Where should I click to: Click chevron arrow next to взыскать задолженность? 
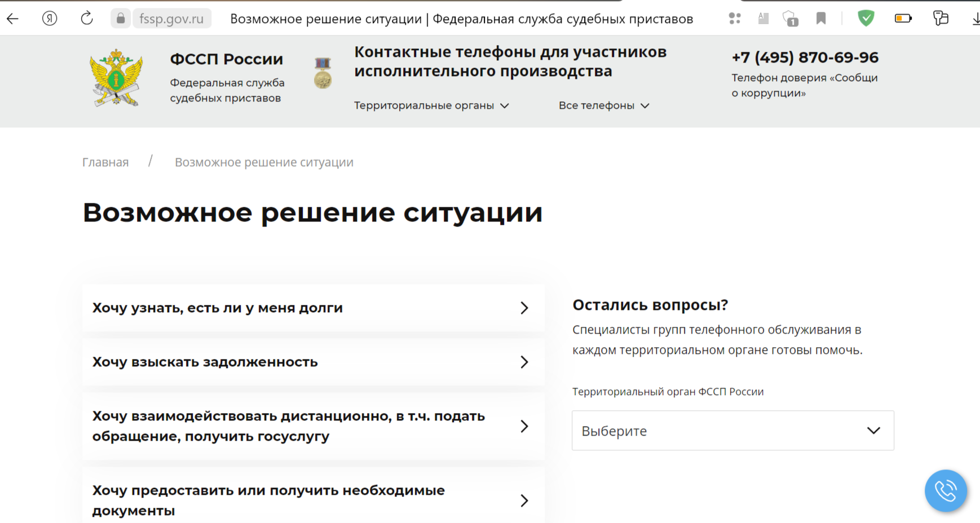524,362
